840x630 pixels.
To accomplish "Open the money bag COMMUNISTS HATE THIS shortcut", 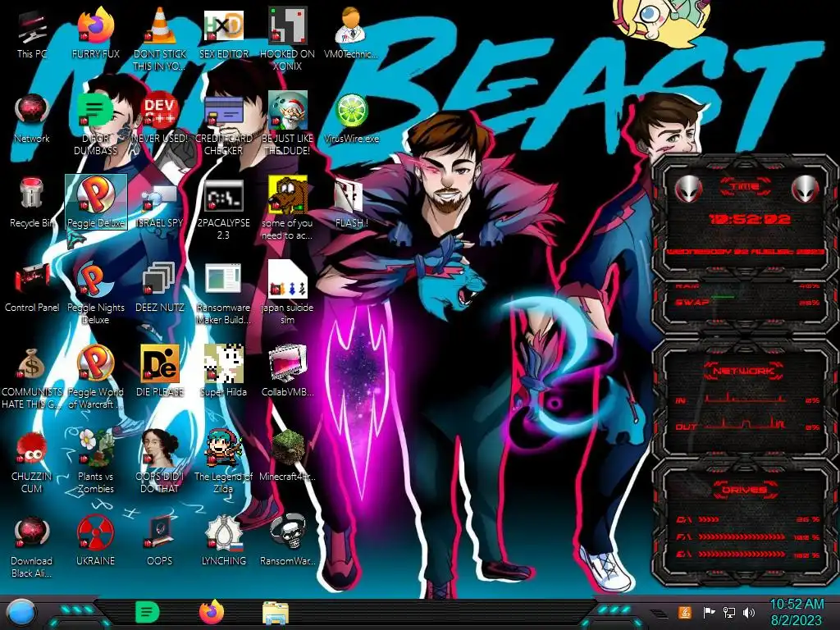I will [32, 378].
